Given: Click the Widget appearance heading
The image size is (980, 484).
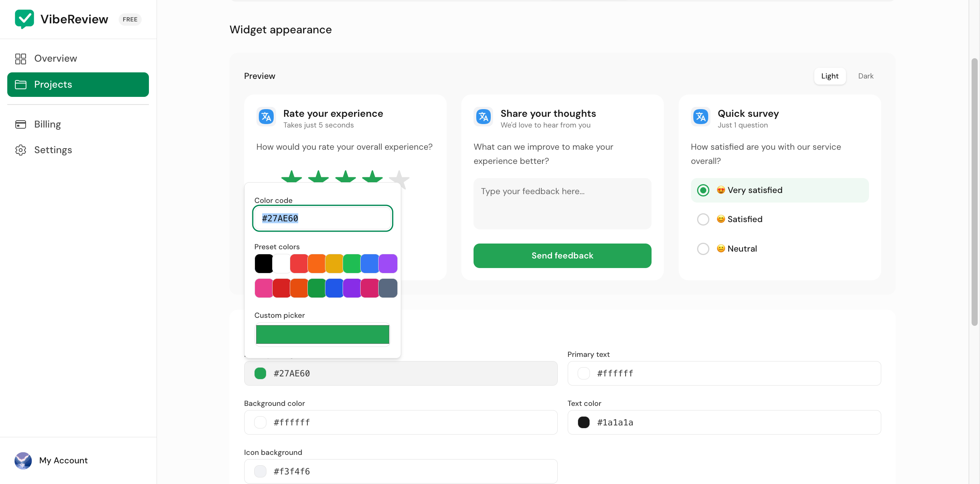Looking at the screenshot, I should pos(281,30).
